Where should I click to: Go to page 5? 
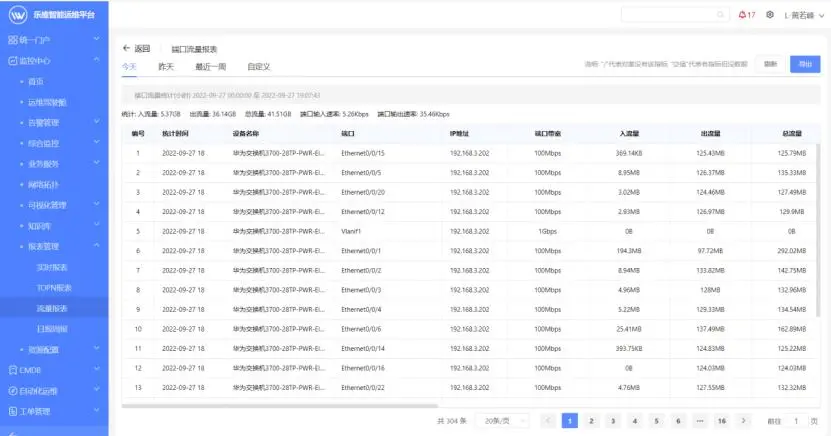coord(656,421)
